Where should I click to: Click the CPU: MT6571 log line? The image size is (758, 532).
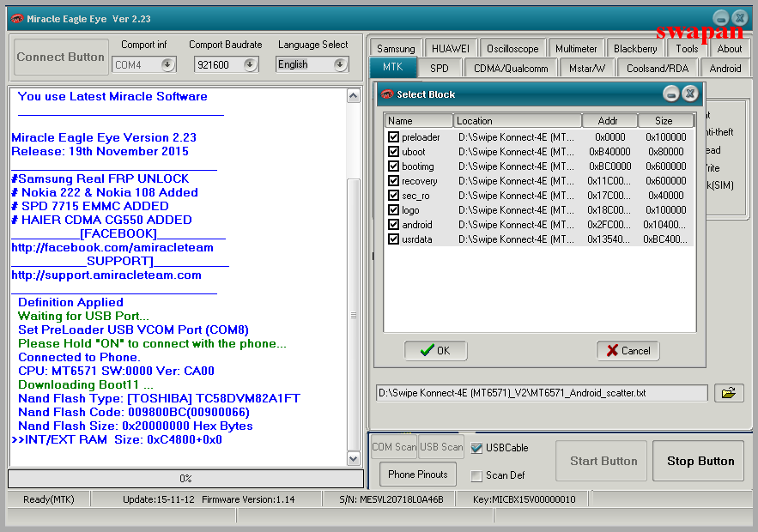[116, 371]
